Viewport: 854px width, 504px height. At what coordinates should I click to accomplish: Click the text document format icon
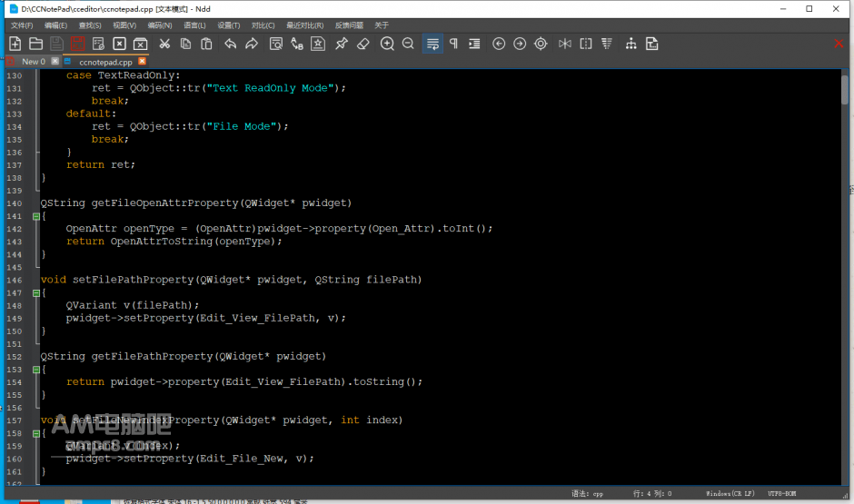coord(652,44)
